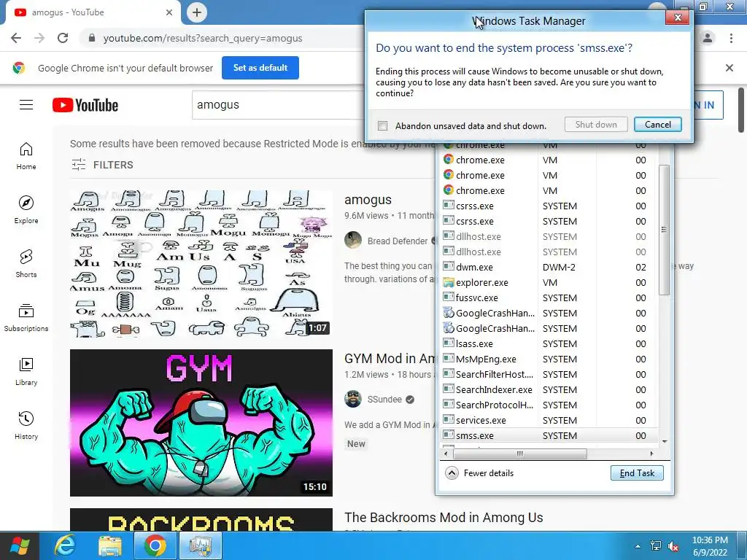Click 'The Backrooms Mod in Among Us' title
The height and width of the screenshot is (560, 747).
click(444, 517)
